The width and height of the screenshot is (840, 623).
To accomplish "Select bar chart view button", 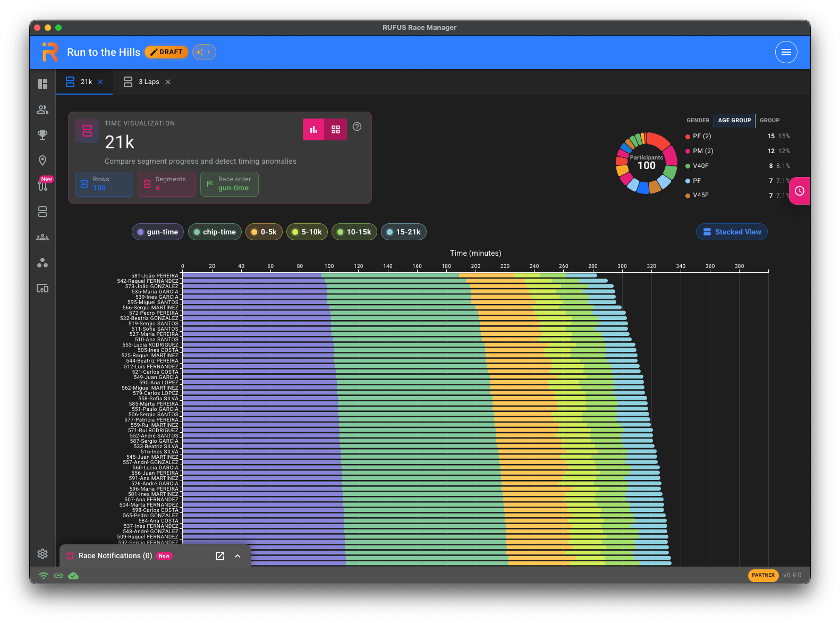I will 314,129.
